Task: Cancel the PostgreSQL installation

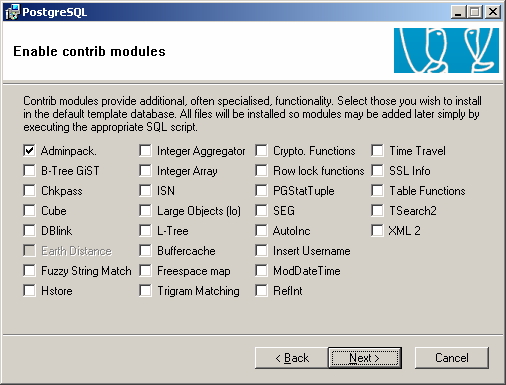Action: [x=452, y=358]
